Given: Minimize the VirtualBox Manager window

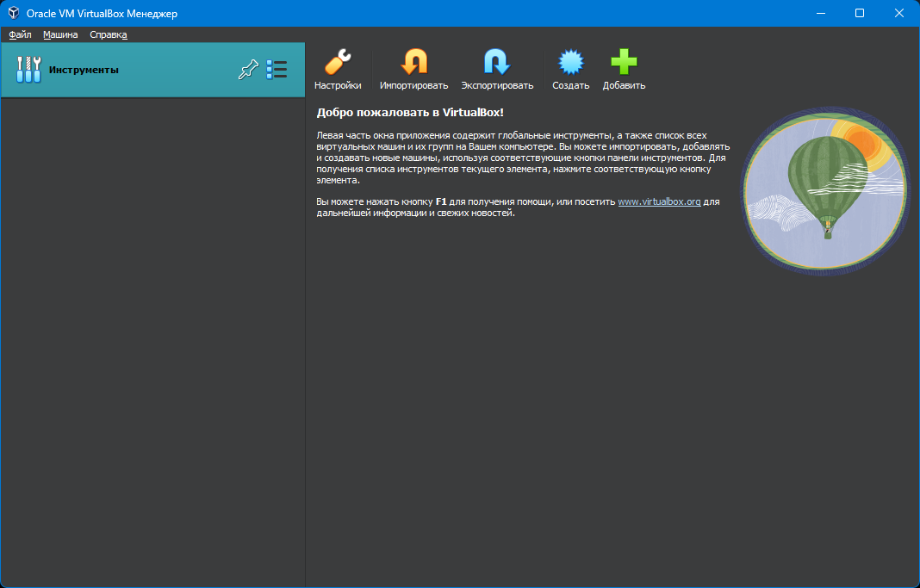Looking at the screenshot, I should (820, 13).
